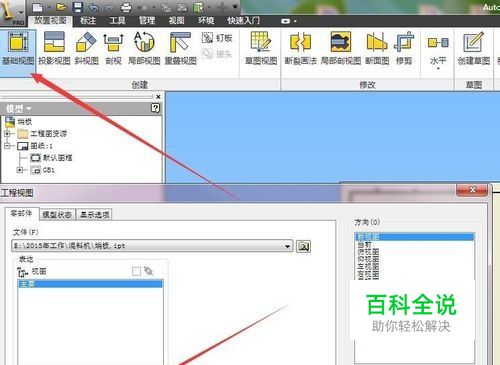The width and height of the screenshot is (500, 365).
Task: Select 左视图 in the orientation list
Action: tap(368, 267)
